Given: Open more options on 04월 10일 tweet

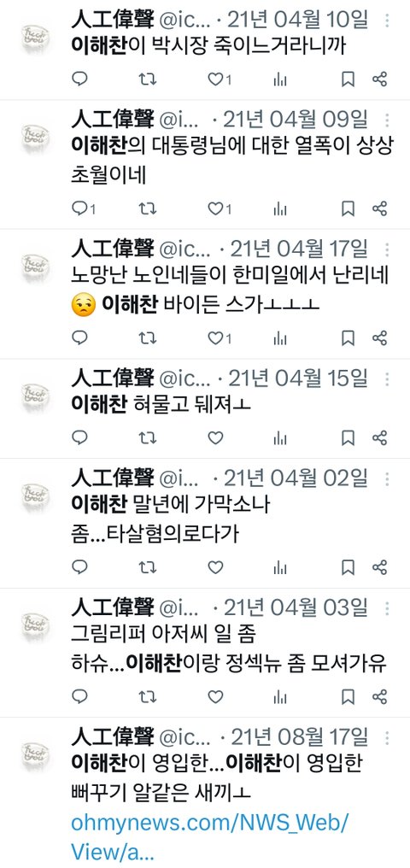Looking at the screenshot, I should tap(387, 20).
